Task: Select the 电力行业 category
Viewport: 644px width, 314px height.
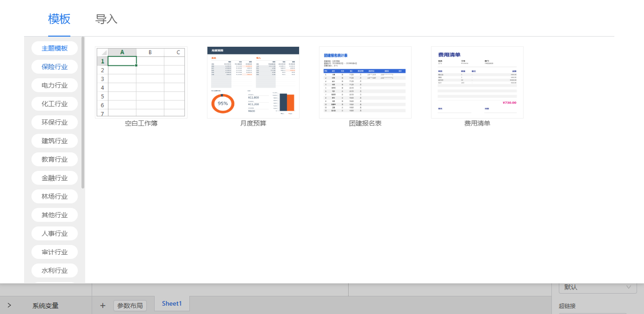Action: (x=55, y=85)
